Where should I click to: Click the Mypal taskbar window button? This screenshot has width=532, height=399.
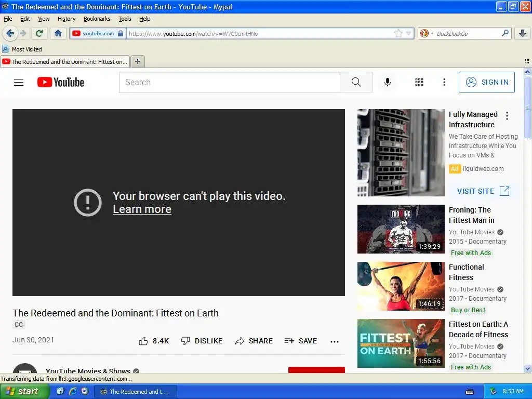(x=135, y=392)
